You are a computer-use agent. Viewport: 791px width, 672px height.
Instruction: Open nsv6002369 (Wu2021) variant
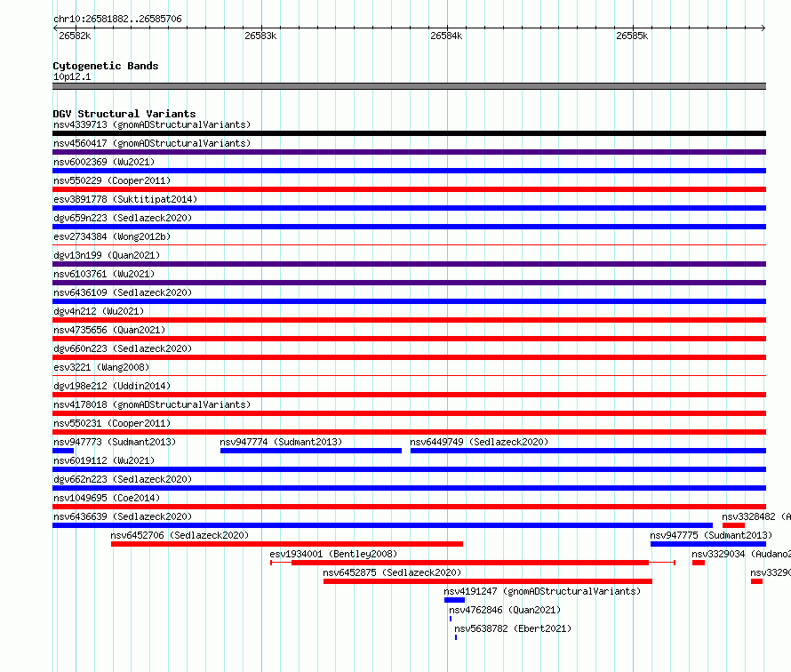(x=104, y=162)
